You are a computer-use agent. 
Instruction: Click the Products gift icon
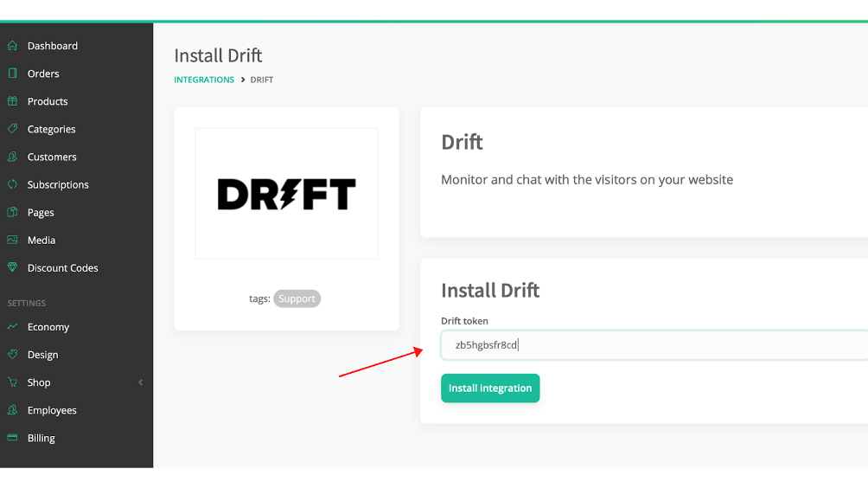pyautogui.click(x=12, y=101)
